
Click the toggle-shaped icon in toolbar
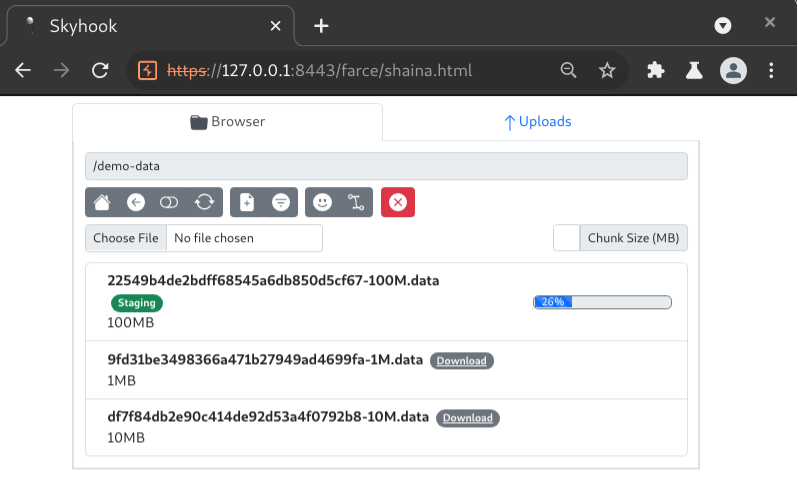[169, 202]
